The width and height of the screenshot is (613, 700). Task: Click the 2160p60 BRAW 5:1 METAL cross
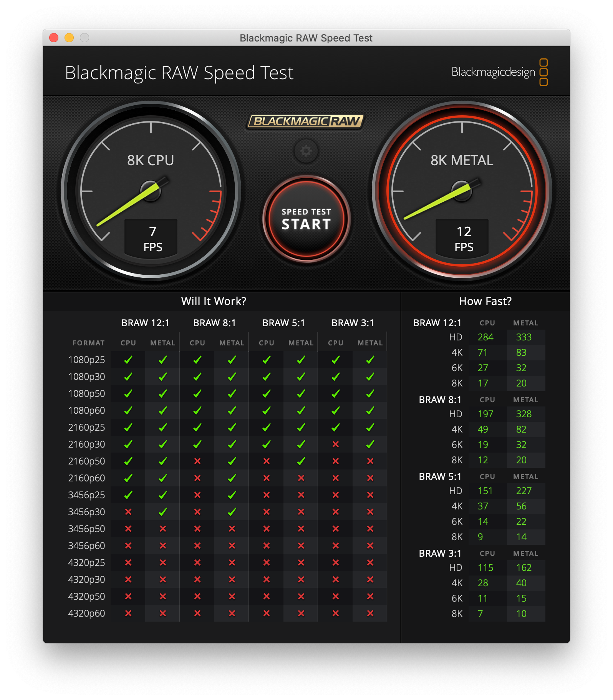coord(301,478)
